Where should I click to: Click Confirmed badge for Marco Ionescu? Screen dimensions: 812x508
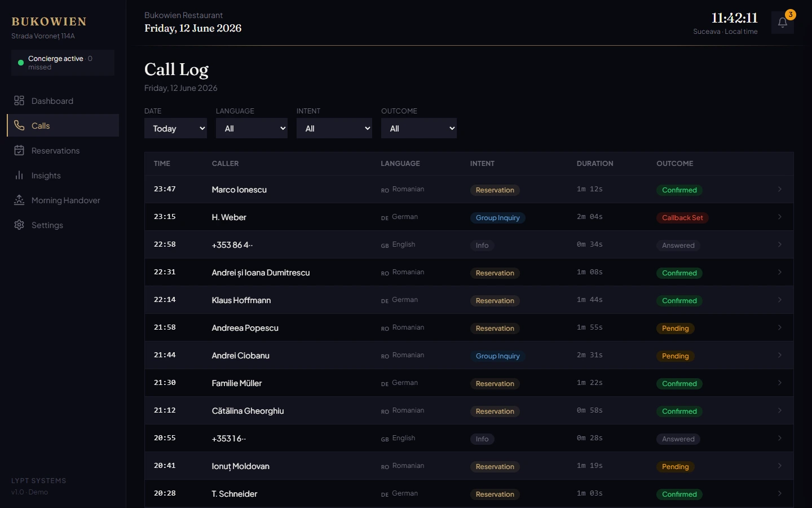(679, 190)
